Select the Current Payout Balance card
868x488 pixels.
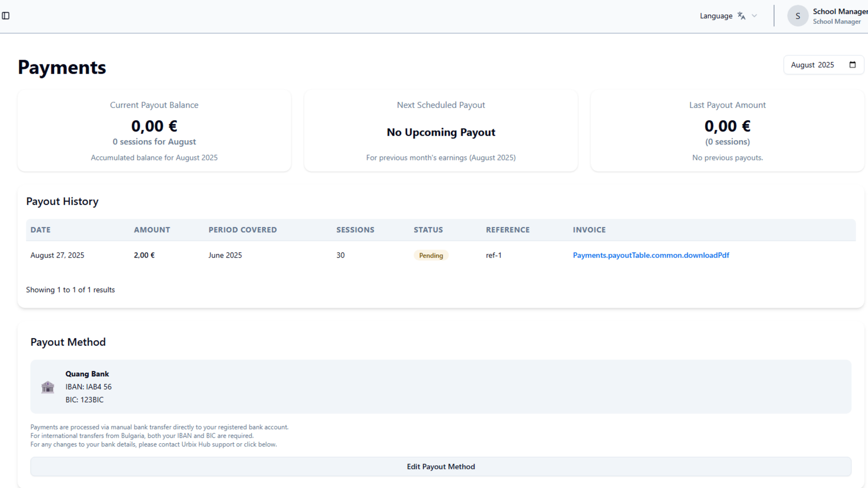coord(154,131)
